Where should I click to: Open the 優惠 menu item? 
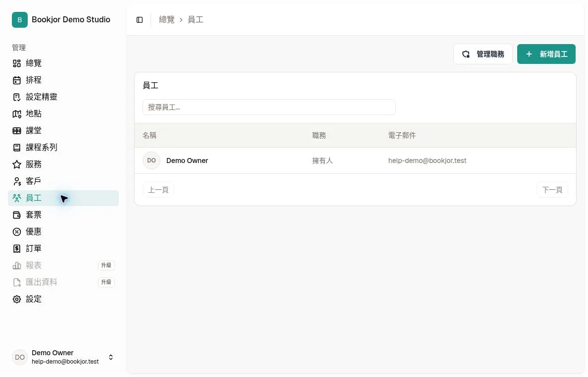[63, 232]
